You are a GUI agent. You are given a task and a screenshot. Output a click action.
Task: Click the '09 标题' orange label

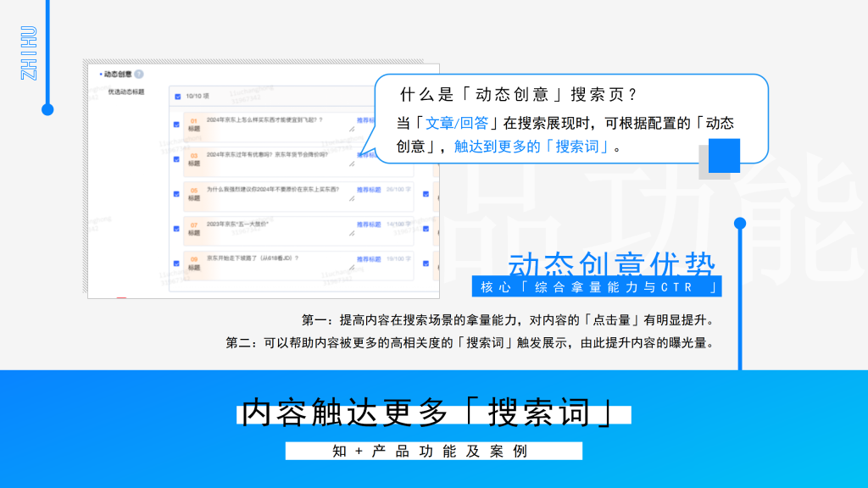pos(194,264)
